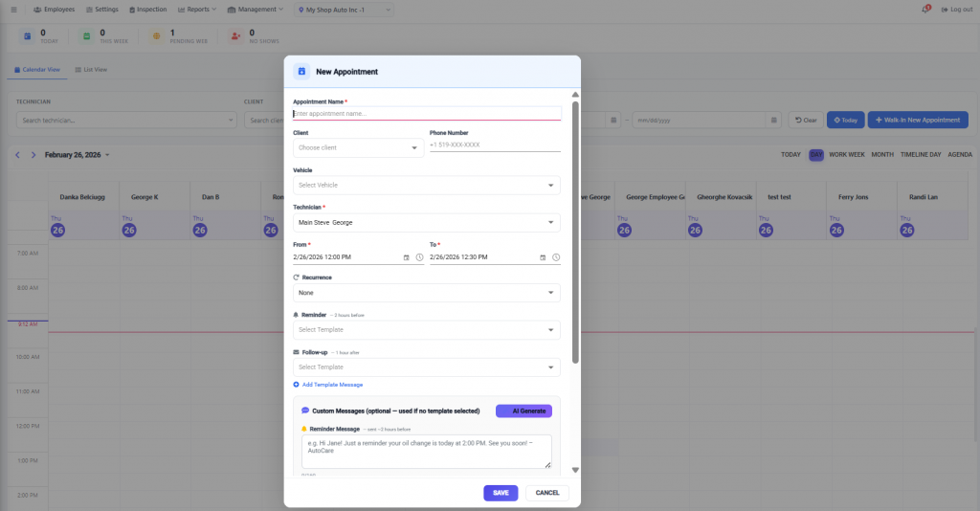Go to next day with right arrow
This screenshot has height=511, width=980.
(33, 155)
